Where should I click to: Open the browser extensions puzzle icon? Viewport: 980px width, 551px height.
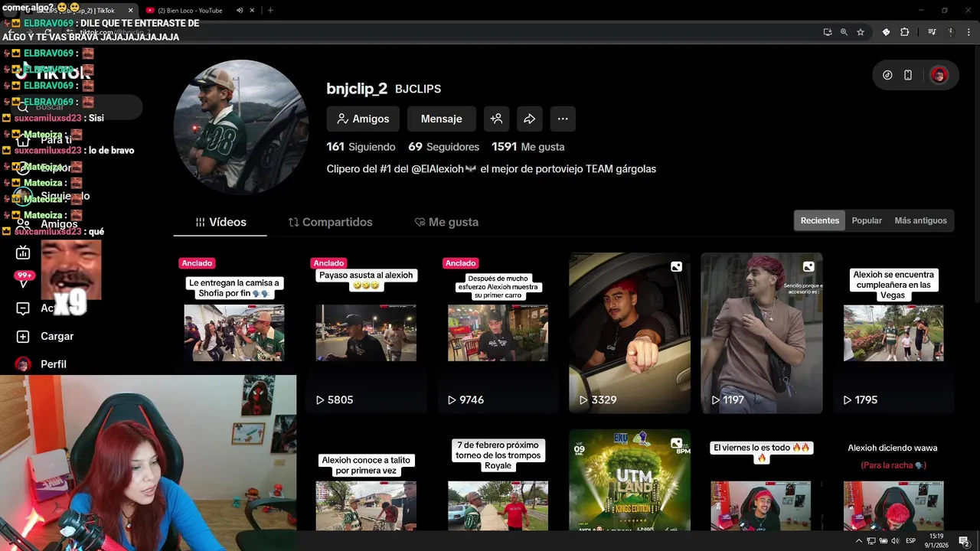905,32
